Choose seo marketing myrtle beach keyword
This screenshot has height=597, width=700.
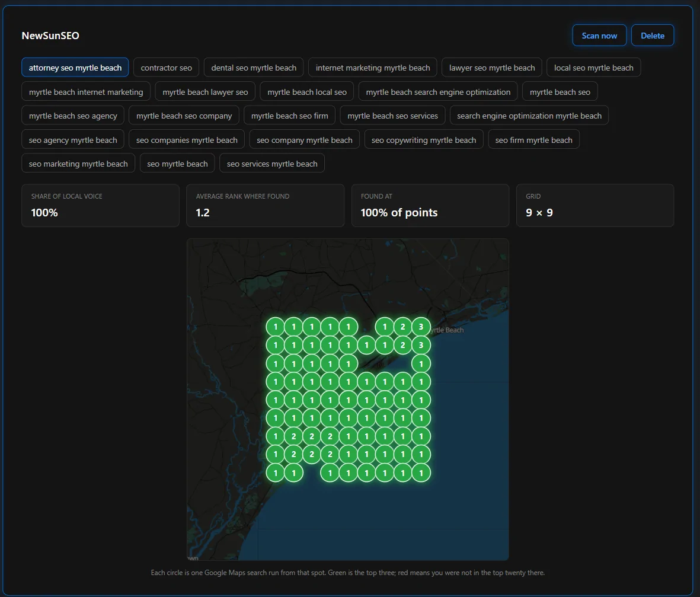[x=78, y=164]
